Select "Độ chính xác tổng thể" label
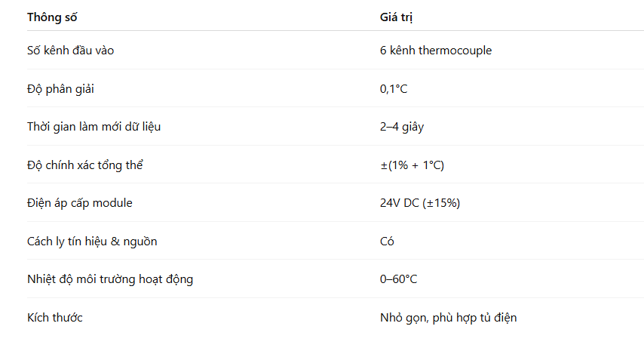The height and width of the screenshot is (354, 644). pos(85,165)
